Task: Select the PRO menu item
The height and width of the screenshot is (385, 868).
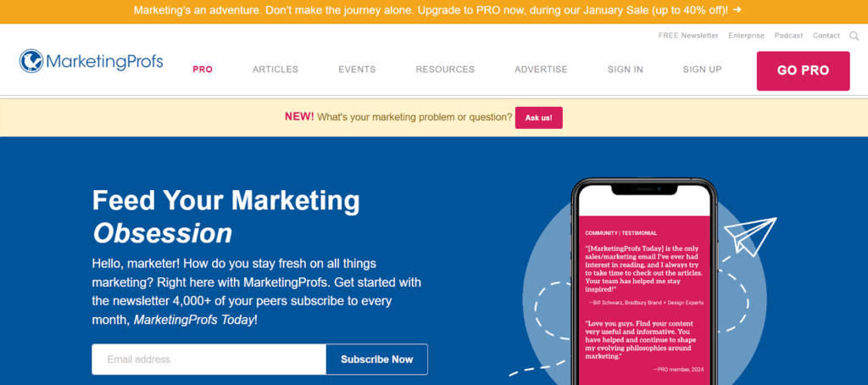Action: click(x=203, y=70)
